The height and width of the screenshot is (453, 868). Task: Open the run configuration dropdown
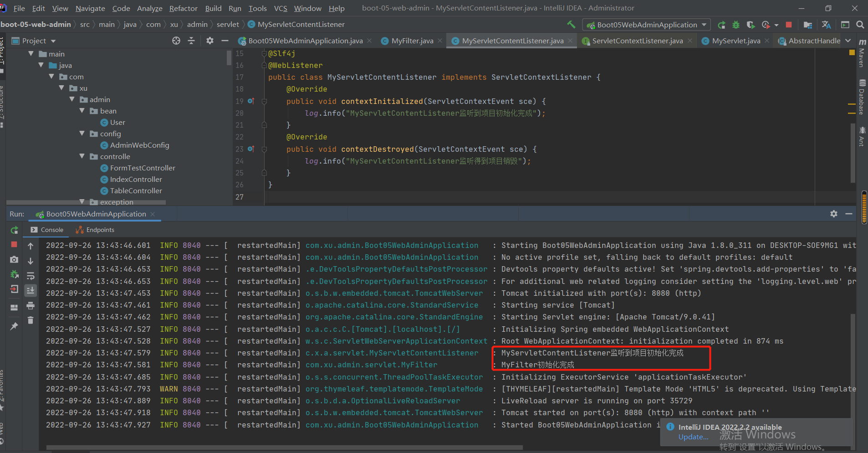click(x=647, y=25)
